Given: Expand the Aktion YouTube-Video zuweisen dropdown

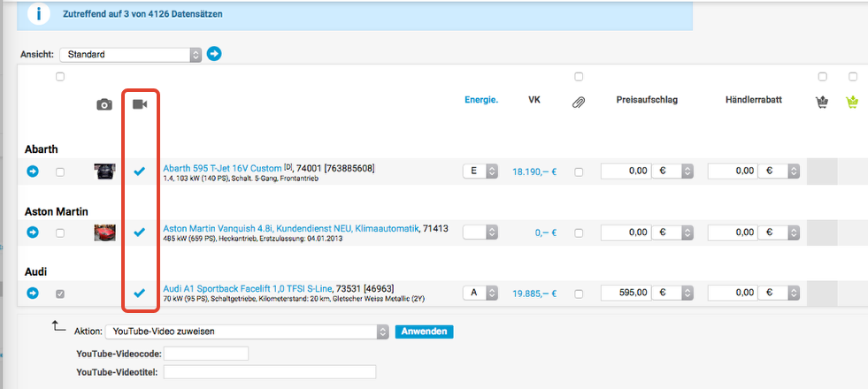Looking at the screenshot, I should pyautogui.click(x=246, y=332).
